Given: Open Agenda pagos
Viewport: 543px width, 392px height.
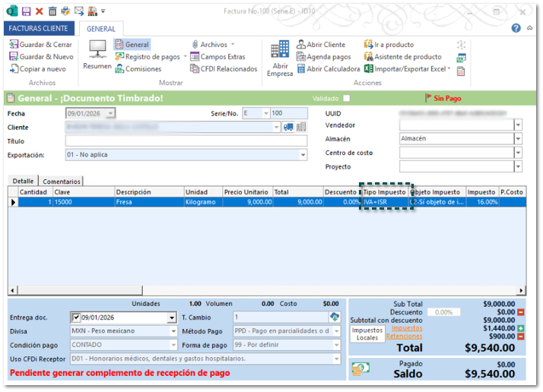Looking at the screenshot, I should click(323, 57).
